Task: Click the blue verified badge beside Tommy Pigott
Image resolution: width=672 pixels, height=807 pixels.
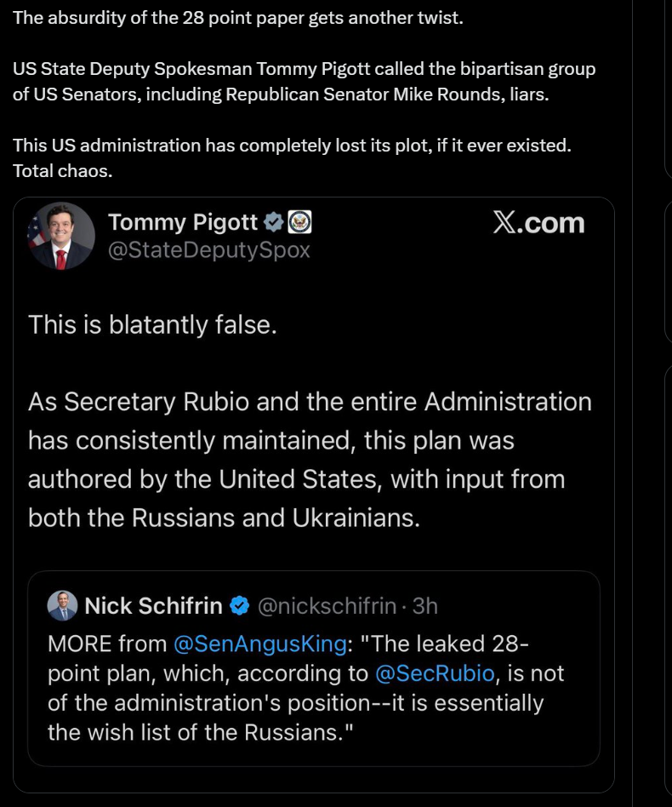Action: (273, 222)
